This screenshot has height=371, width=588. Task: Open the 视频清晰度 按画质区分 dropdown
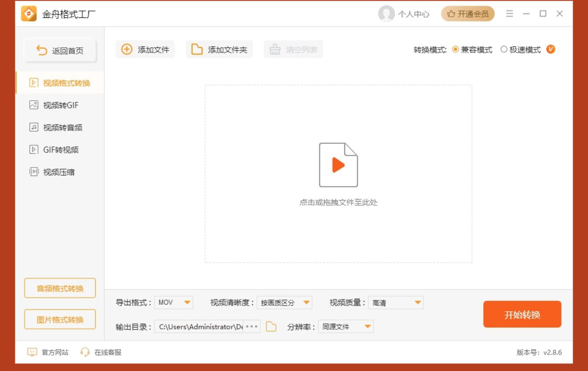pyautogui.click(x=285, y=302)
